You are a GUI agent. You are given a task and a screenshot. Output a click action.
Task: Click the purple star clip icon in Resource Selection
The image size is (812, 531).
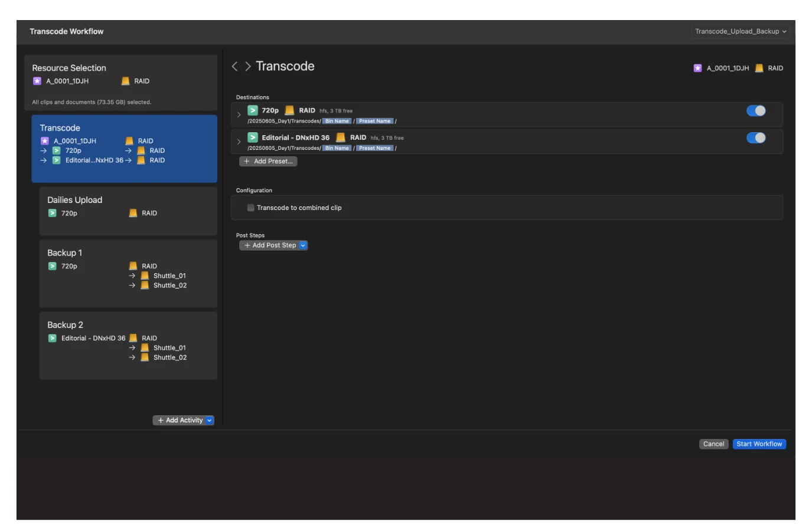pyautogui.click(x=37, y=81)
